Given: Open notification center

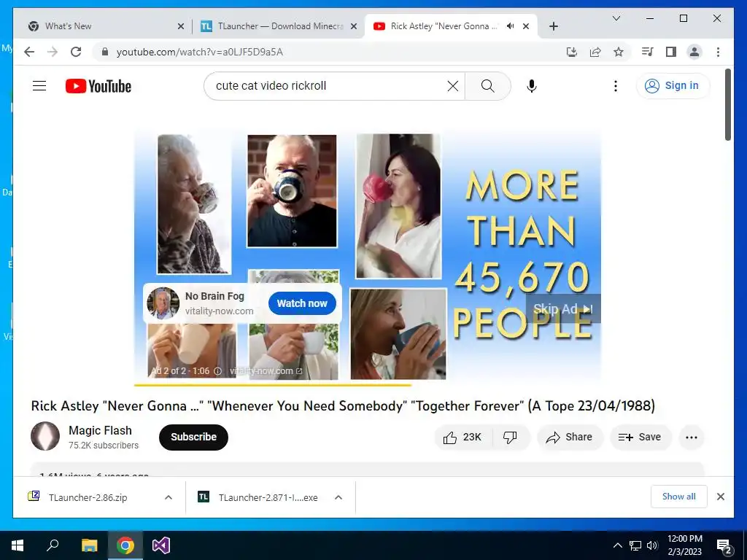Looking at the screenshot, I should (x=724, y=546).
